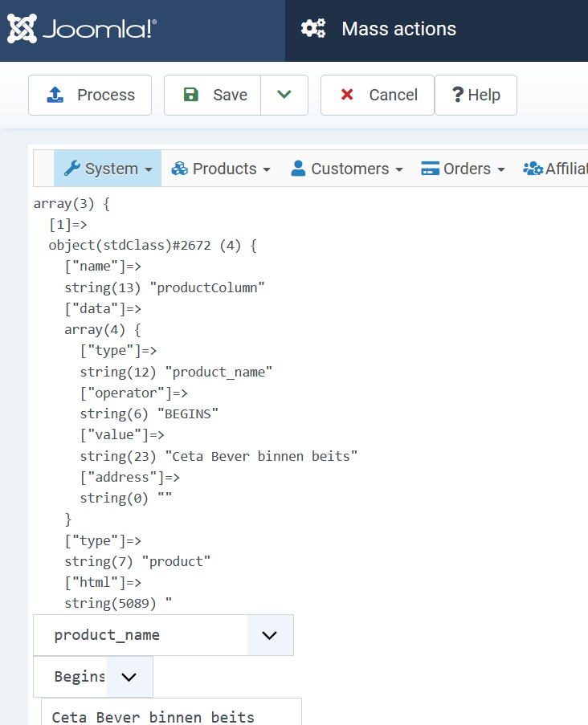Click the Affiliates group icon
Viewport: 588px width, 725px height.
(533, 169)
